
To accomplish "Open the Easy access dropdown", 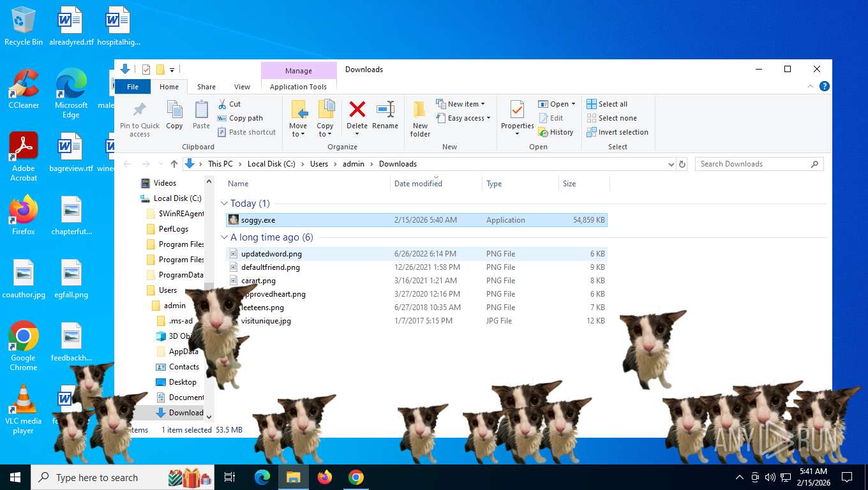I will point(463,118).
